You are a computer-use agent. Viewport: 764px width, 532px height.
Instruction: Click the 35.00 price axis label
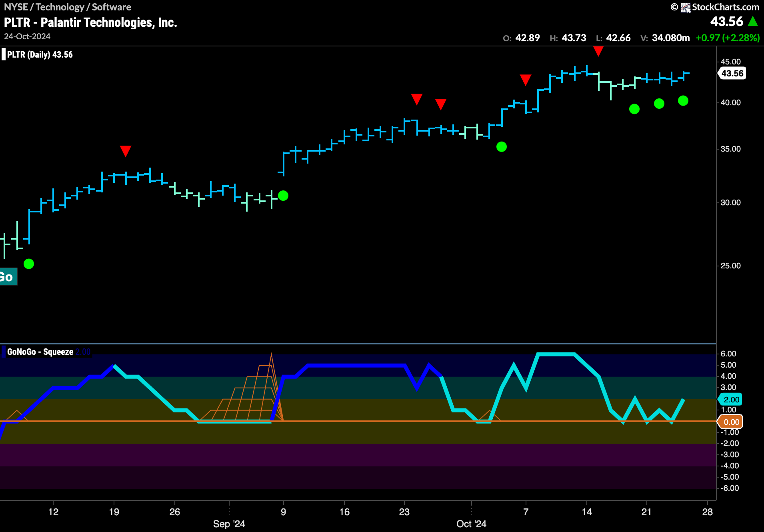click(730, 149)
